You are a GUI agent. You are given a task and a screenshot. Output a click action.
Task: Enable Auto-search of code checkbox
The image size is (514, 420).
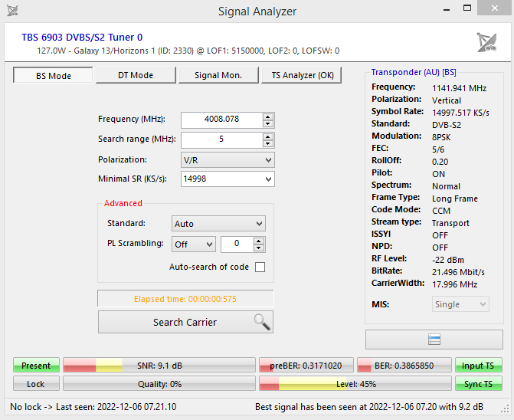pyautogui.click(x=260, y=267)
